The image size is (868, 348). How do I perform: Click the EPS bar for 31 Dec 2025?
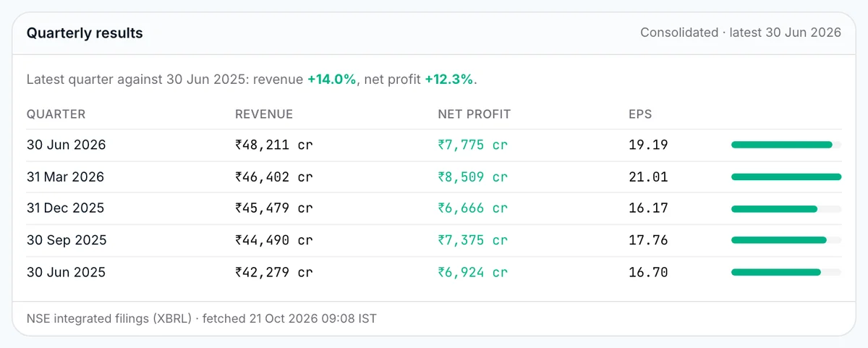coord(786,208)
